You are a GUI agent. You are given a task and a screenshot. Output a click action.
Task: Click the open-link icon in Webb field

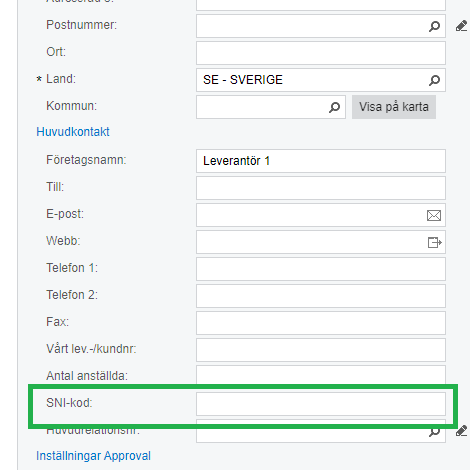click(x=434, y=242)
